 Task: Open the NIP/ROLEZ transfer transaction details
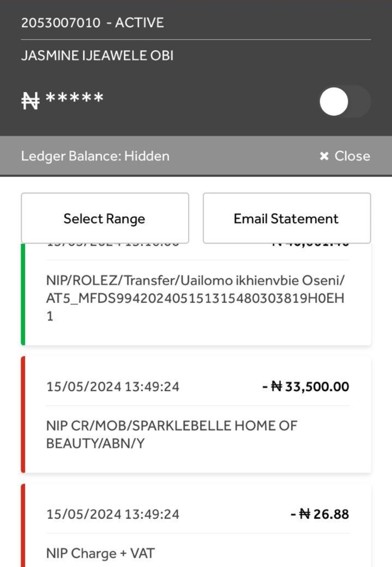195,298
